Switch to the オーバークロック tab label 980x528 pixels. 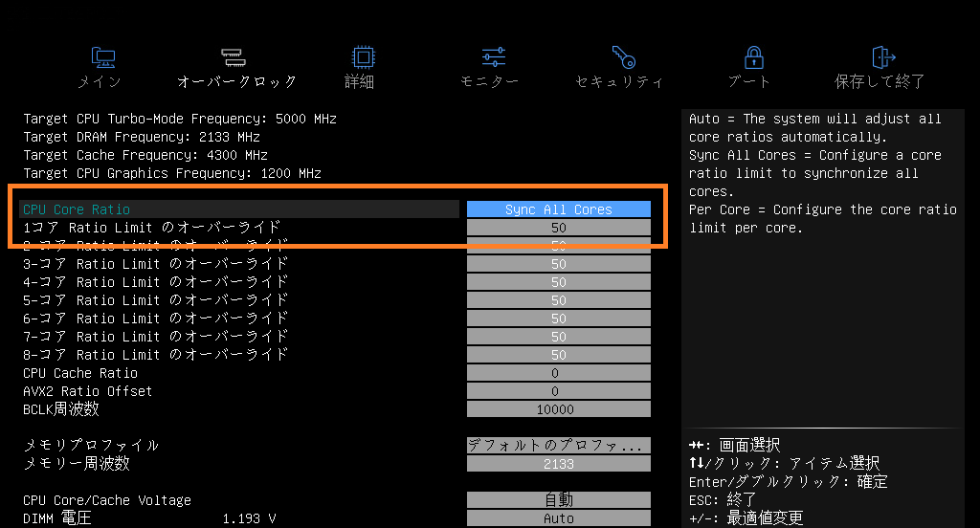(x=237, y=82)
